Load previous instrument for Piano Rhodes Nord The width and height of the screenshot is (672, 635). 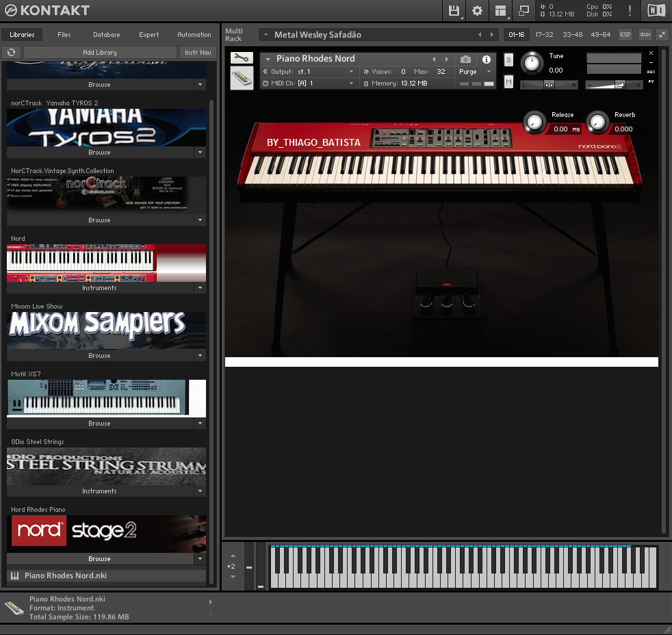(x=434, y=59)
